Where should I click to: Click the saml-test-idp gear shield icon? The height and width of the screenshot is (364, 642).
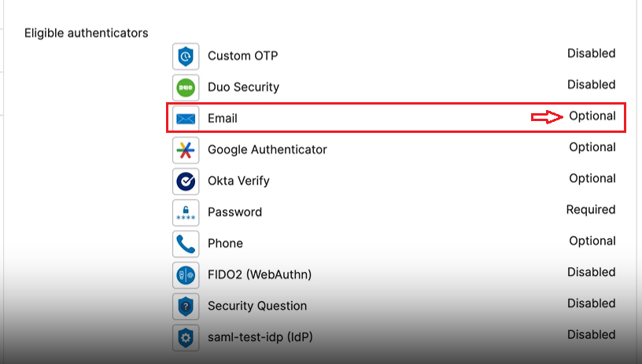coord(186,338)
